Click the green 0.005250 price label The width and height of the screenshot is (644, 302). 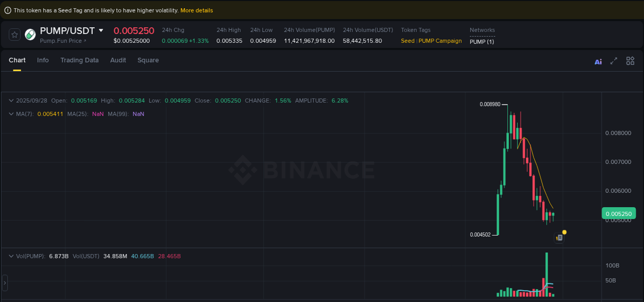pos(619,213)
